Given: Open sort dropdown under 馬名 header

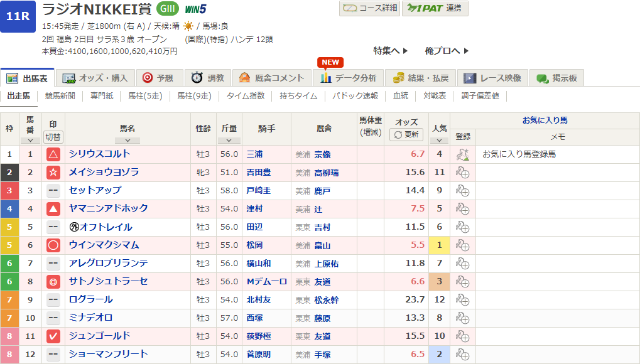Looking at the screenshot, I should (x=127, y=140).
